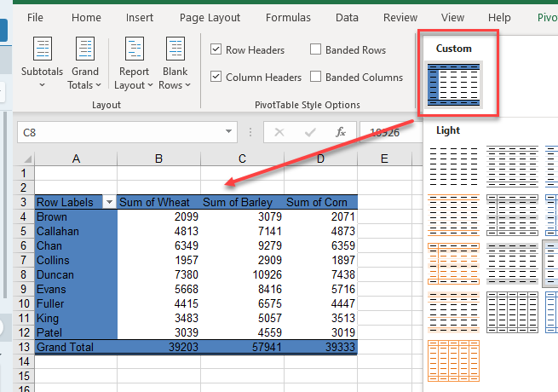Click the Insert Function fx icon
This screenshot has width=558, height=392.
pos(340,132)
